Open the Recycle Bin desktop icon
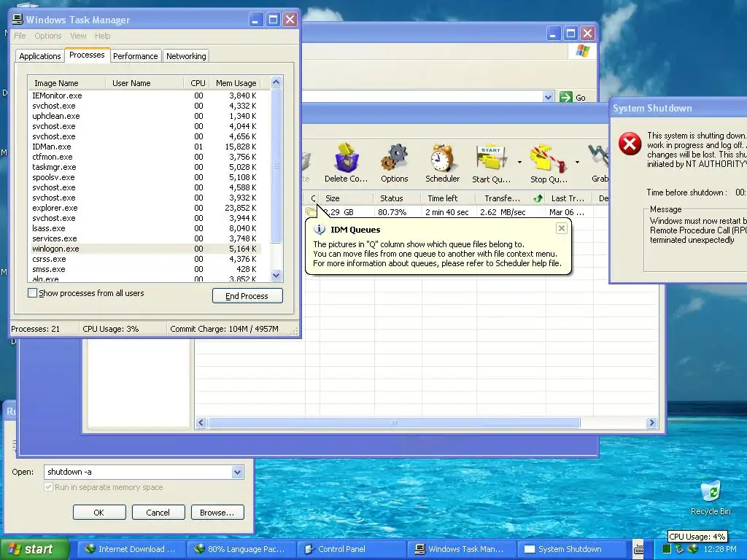This screenshot has height=560, width=747. click(711, 498)
